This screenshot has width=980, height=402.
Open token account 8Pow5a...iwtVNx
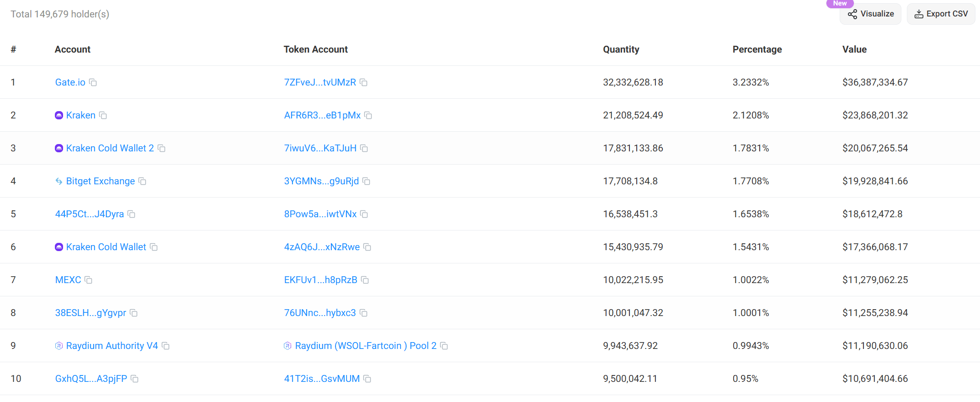320,214
